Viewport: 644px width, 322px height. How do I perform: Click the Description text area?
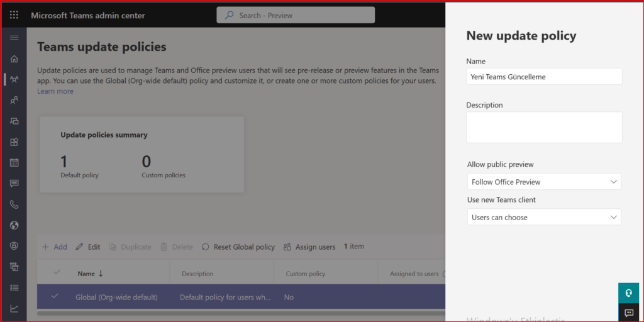click(544, 127)
